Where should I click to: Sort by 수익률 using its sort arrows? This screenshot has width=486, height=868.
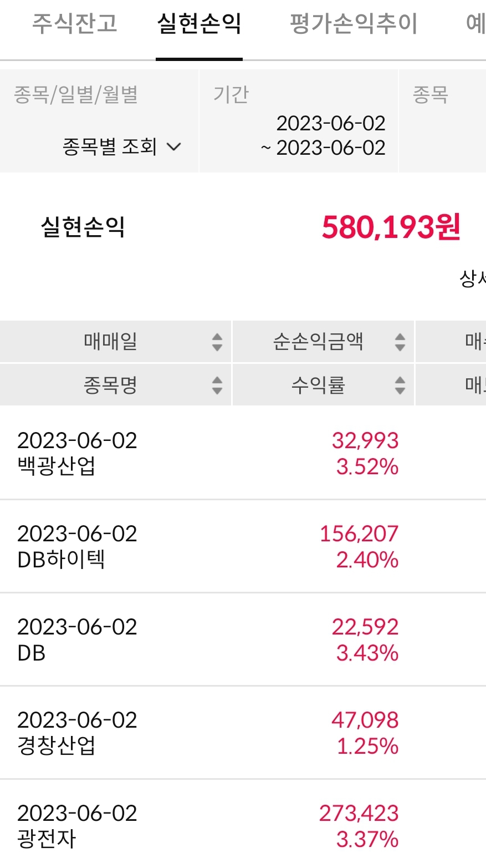point(400,385)
